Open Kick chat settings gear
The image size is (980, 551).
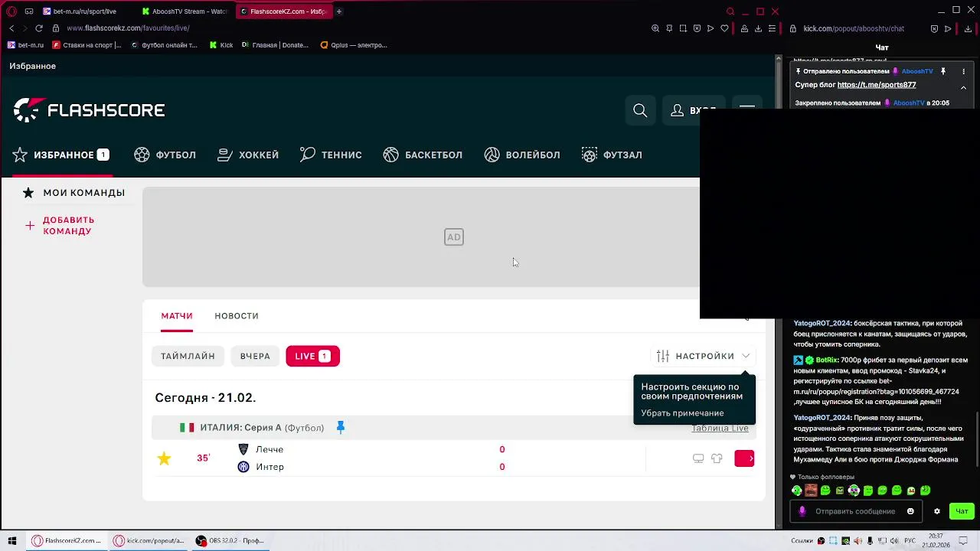click(x=937, y=511)
